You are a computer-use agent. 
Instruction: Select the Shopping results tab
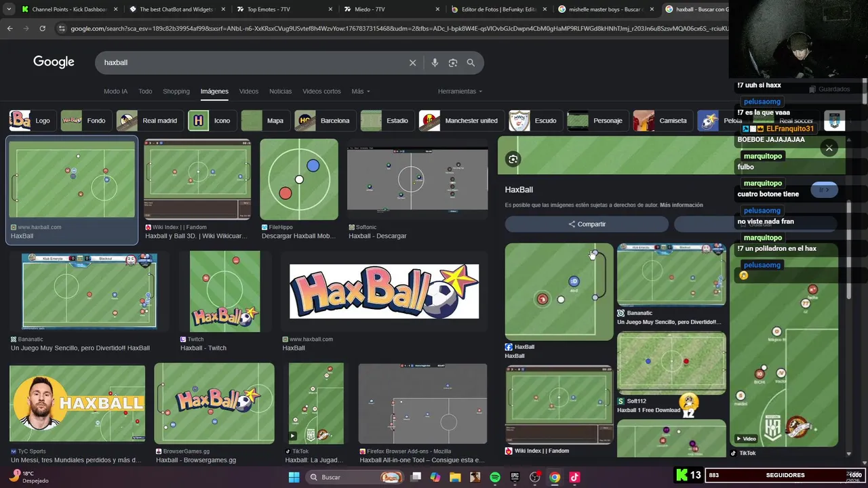point(176,91)
